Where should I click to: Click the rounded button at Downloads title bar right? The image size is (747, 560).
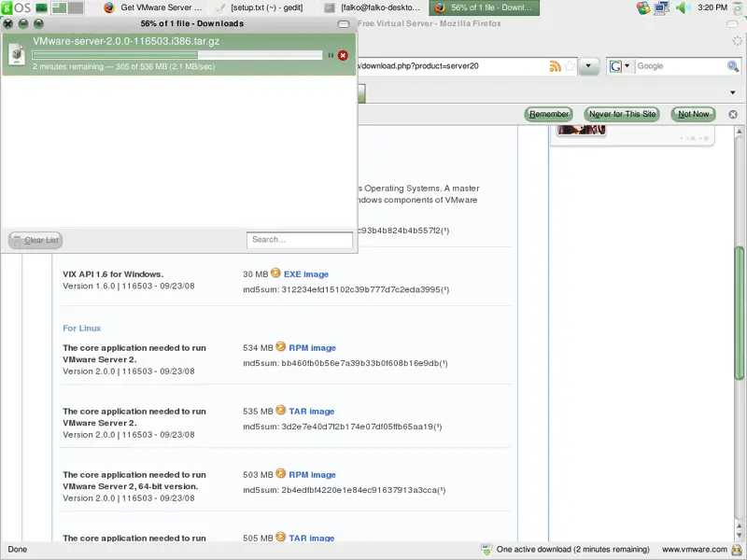coord(344,24)
